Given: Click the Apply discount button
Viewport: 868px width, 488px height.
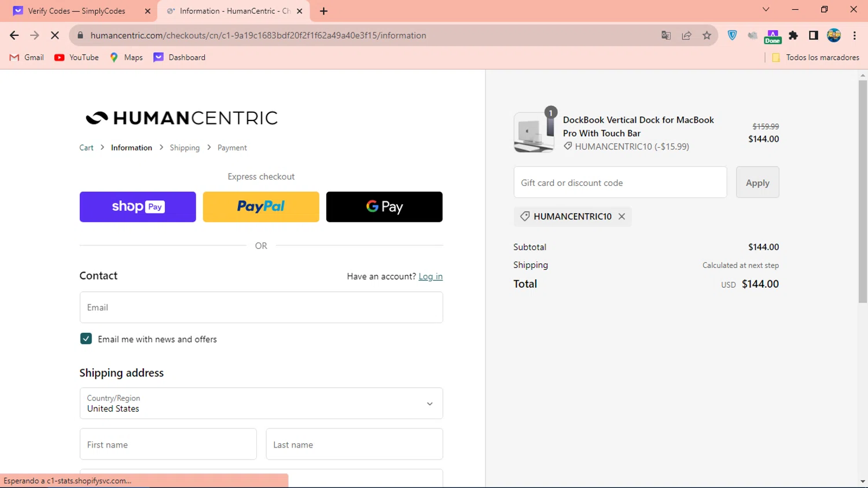Looking at the screenshot, I should pyautogui.click(x=757, y=182).
